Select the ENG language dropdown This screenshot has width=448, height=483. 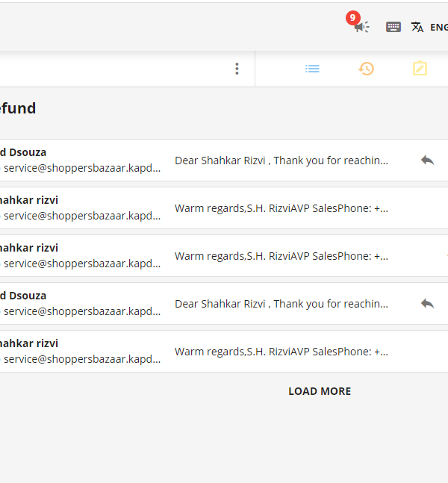coord(439,28)
